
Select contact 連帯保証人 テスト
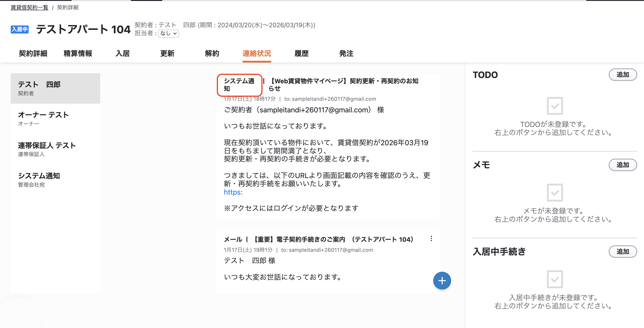point(55,149)
